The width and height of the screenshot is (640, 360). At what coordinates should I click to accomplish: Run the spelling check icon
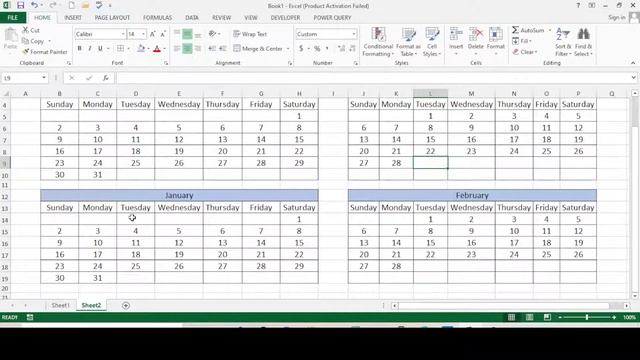point(99,5)
